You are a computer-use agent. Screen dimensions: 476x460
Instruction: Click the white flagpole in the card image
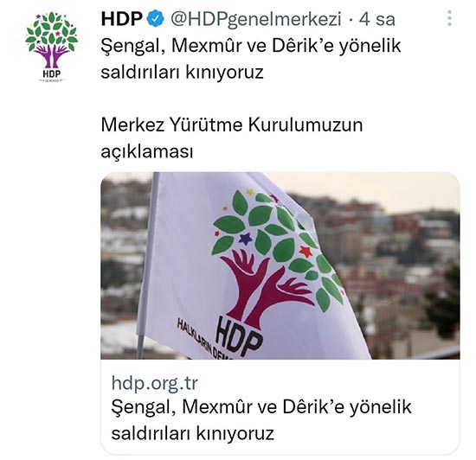tap(147, 265)
